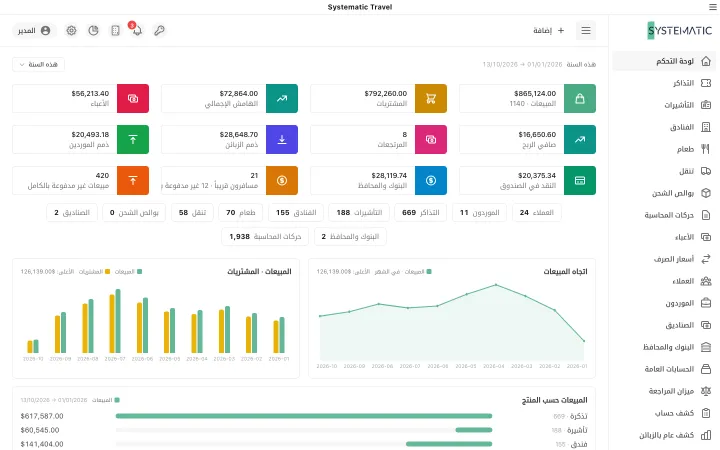Click the ذمم الموردين upload icon
This screenshot has width=720, height=450.
(x=133, y=139)
